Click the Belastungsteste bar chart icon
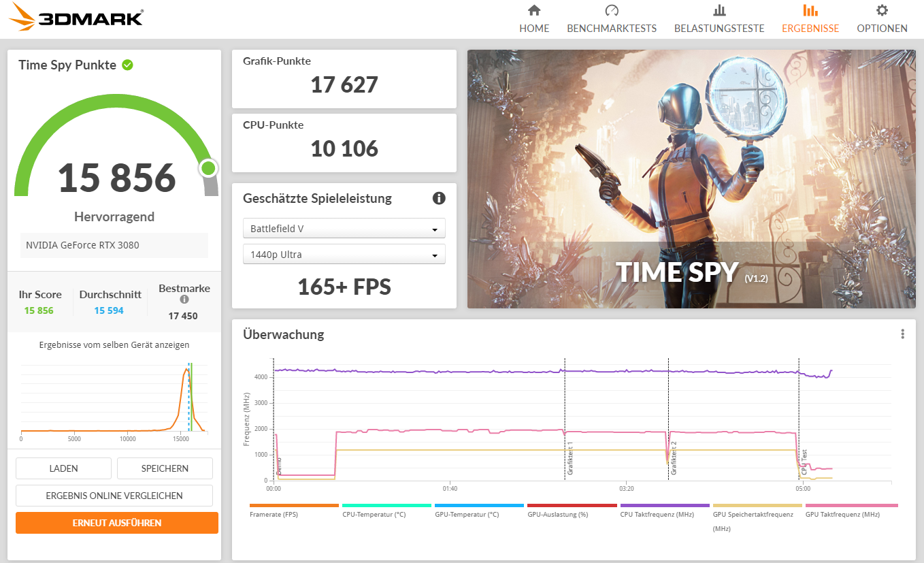Viewport: 924px width, 563px height. click(x=719, y=10)
